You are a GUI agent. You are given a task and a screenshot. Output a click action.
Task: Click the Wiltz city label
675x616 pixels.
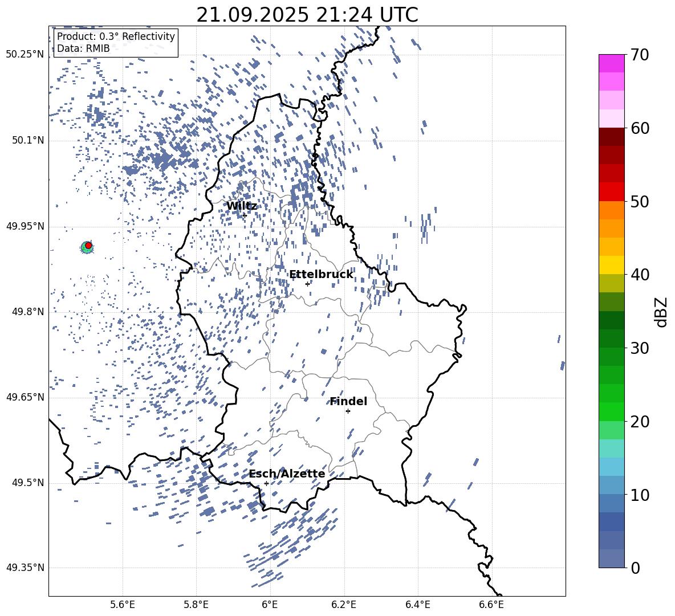coord(242,206)
